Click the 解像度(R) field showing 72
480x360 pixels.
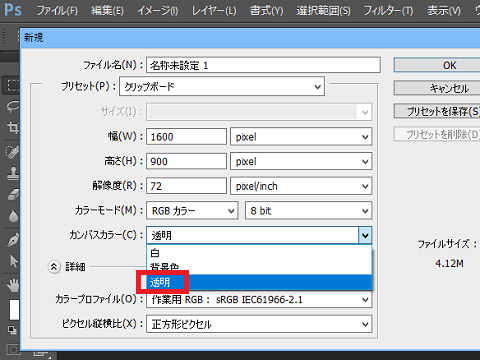coord(186,186)
